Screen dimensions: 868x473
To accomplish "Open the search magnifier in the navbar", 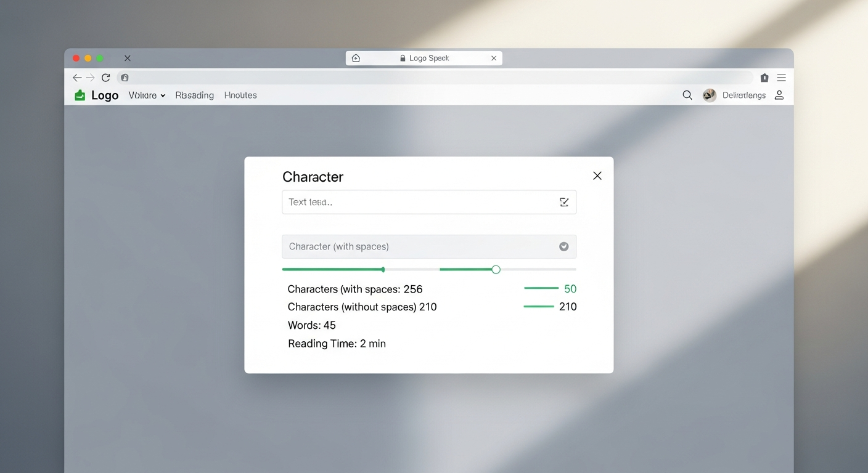I will tap(687, 95).
